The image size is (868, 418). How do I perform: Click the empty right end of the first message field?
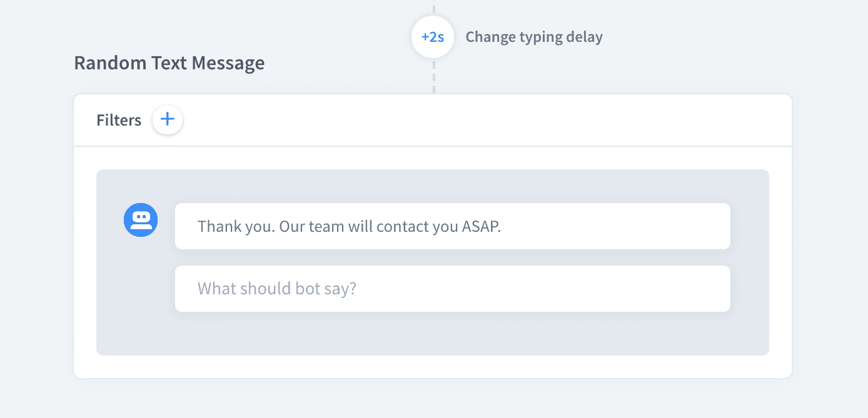tap(657, 226)
